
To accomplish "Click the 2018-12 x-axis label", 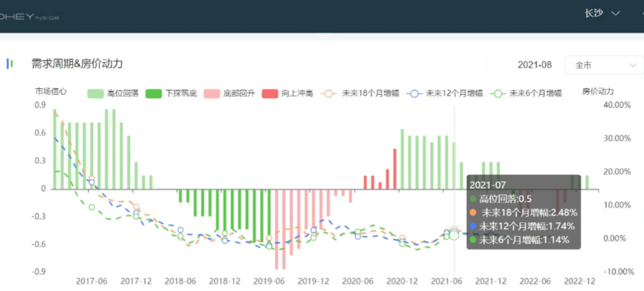I will (225, 281).
